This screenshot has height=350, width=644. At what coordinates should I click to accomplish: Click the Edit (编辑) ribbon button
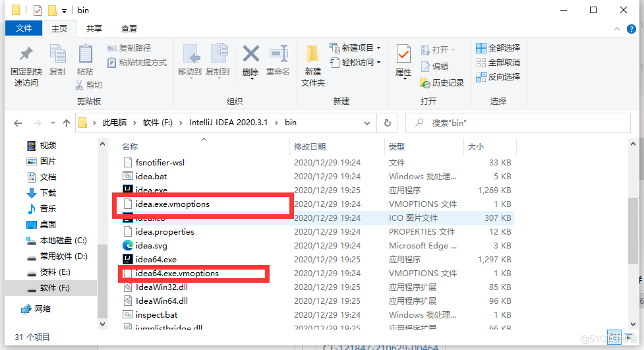pyautogui.click(x=434, y=66)
